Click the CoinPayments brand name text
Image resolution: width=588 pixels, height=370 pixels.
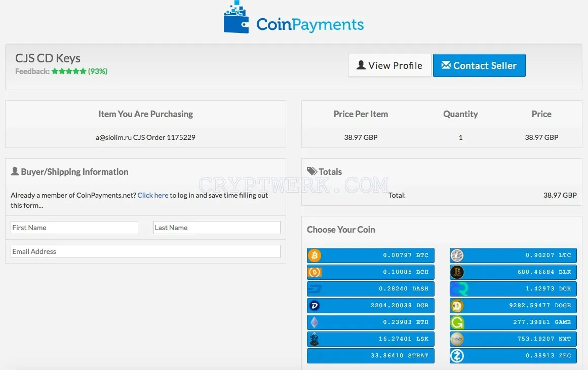pyautogui.click(x=310, y=25)
